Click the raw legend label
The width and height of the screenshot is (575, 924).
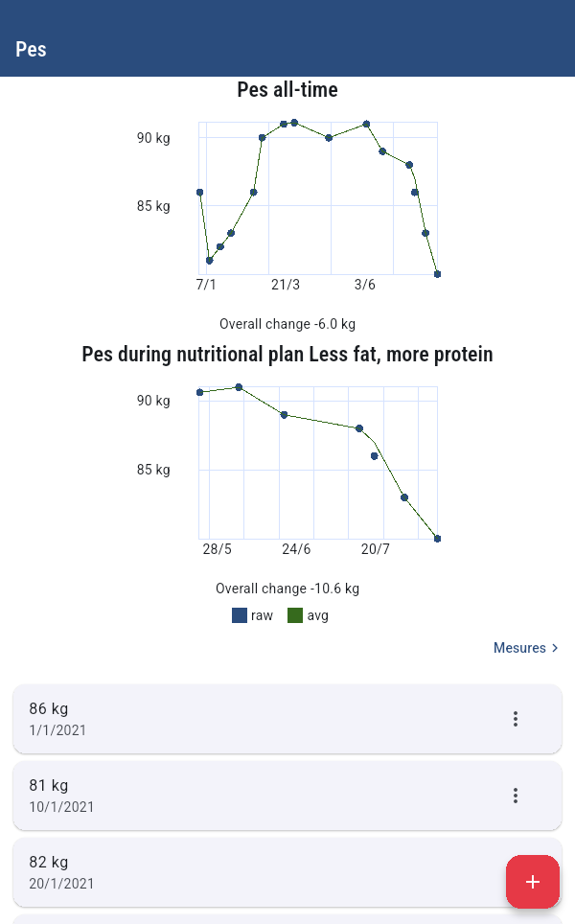click(x=262, y=615)
